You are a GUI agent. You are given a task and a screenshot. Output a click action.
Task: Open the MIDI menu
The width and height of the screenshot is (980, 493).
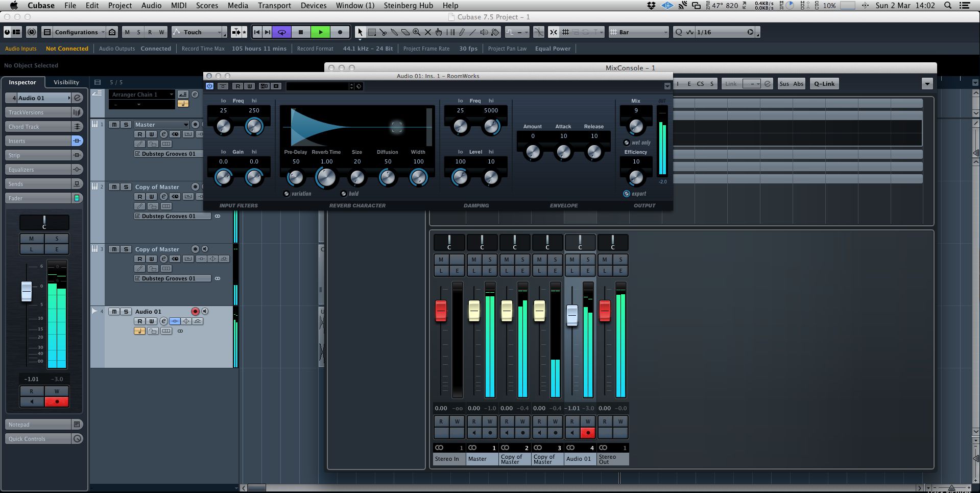coord(179,5)
